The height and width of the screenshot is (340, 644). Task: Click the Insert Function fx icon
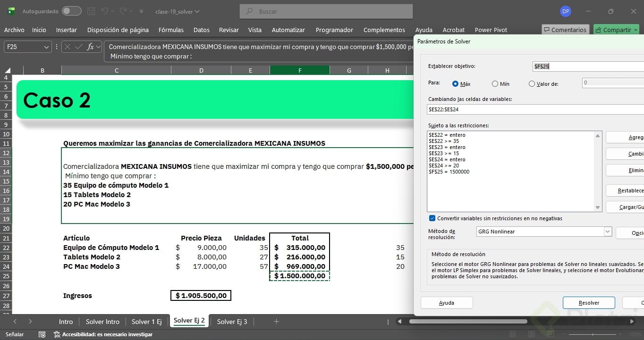[x=91, y=47]
